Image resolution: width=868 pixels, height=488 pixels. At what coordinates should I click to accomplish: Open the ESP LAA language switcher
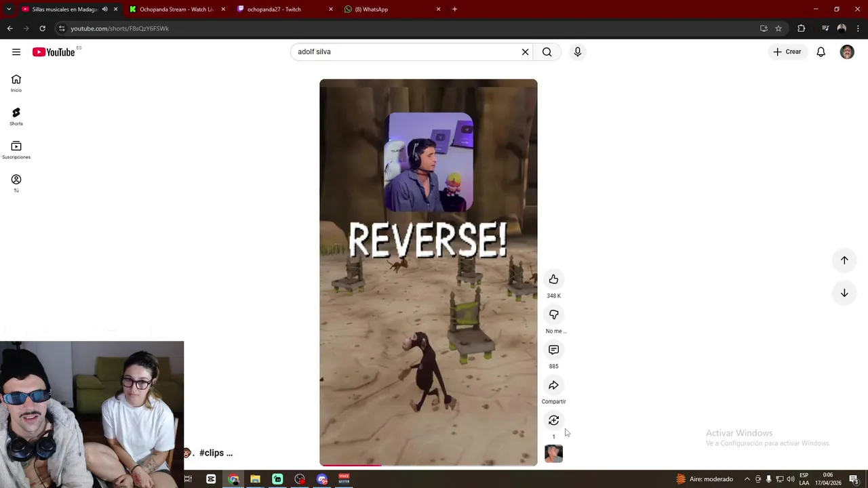point(804,479)
